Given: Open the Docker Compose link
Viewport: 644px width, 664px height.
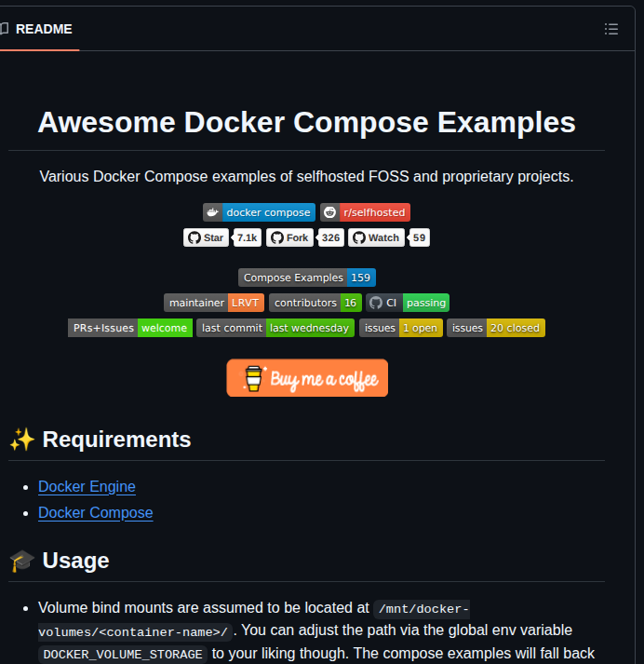Looking at the screenshot, I should point(96,512).
